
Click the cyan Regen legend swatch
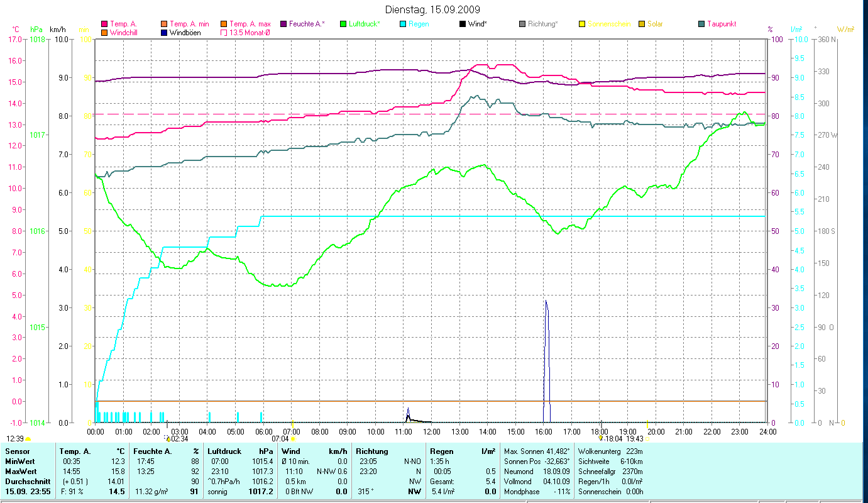point(403,24)
